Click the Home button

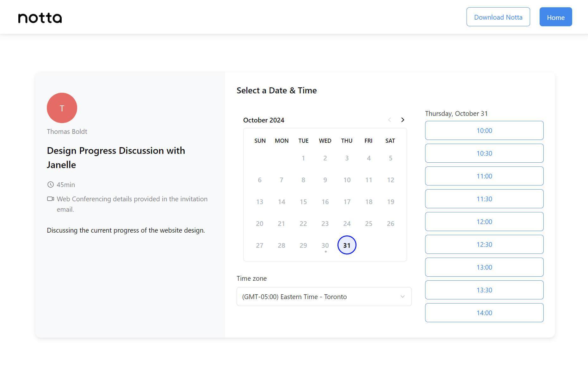tap(556, 17)
